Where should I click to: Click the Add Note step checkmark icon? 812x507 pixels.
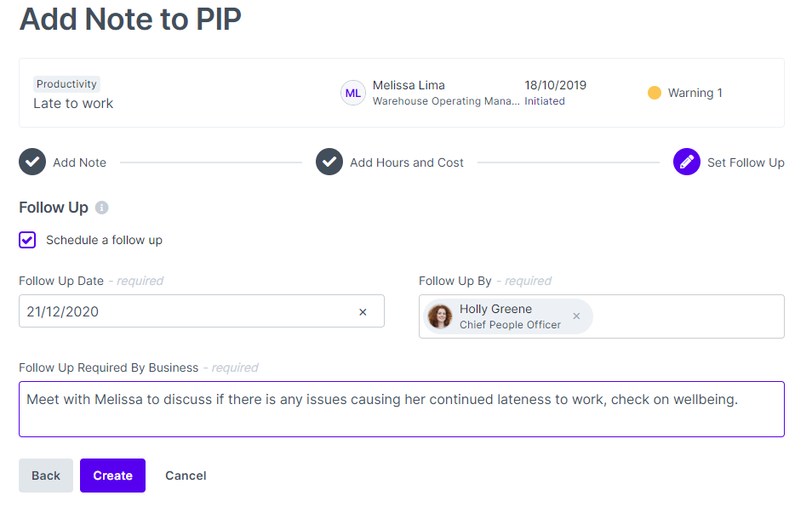click(x=32, y=162)
